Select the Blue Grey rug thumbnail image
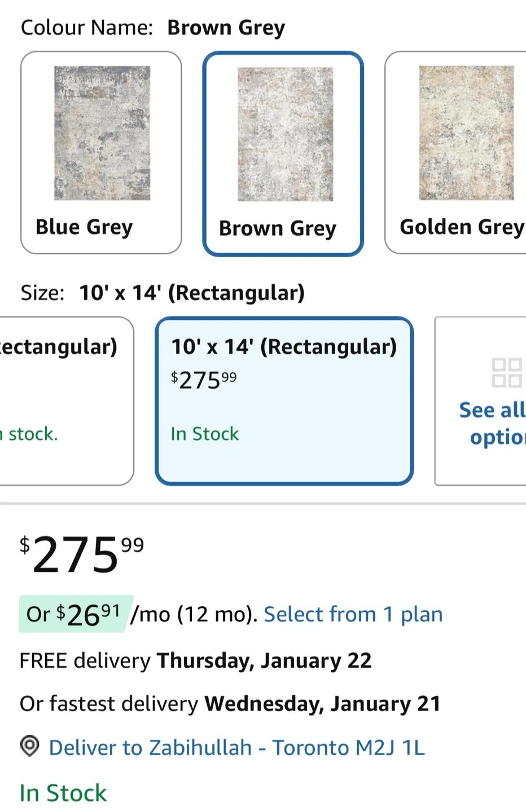This screenshot has height=812, width=526. click(102, 133)
